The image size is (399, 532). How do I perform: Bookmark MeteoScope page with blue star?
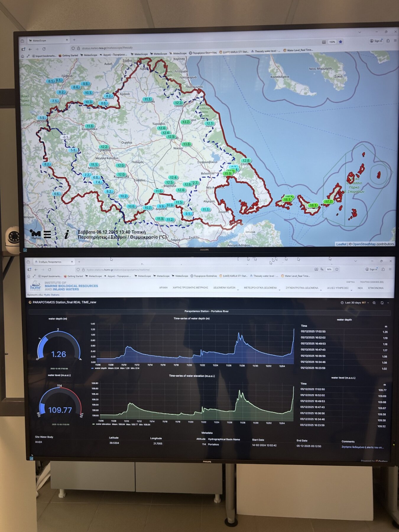pos(340,42)
